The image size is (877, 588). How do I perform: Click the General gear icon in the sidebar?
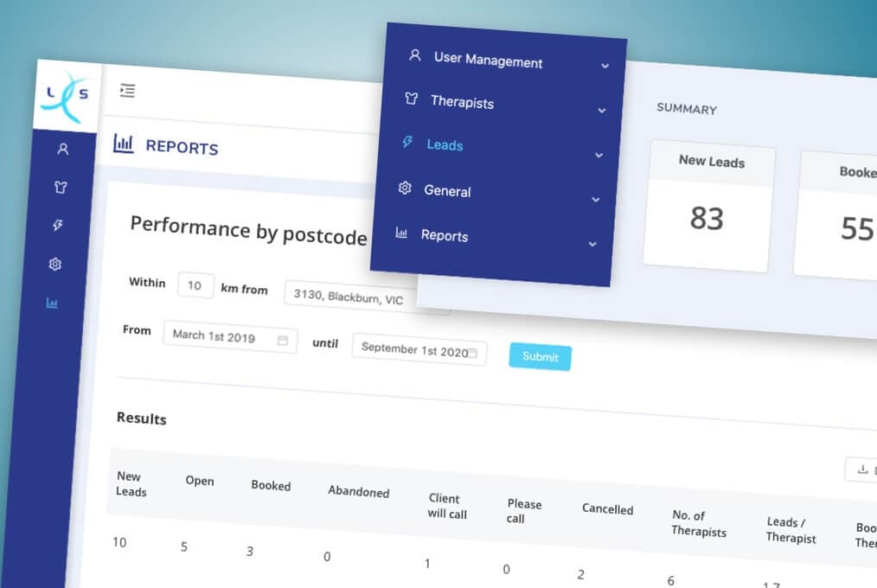tap(55, 264)
